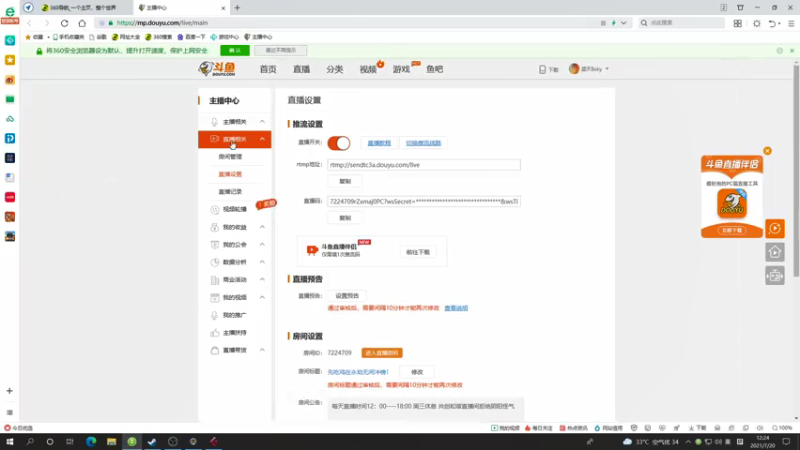Open 视频轮播 in the sidebar
Screen dimensions: 800x450
pyautogui.click(x=235, y=210)
